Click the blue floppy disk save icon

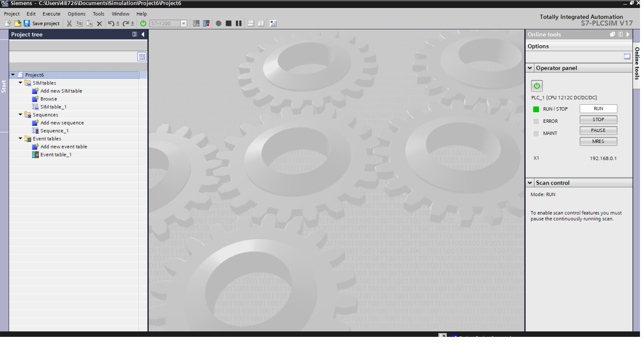[27, 23]
